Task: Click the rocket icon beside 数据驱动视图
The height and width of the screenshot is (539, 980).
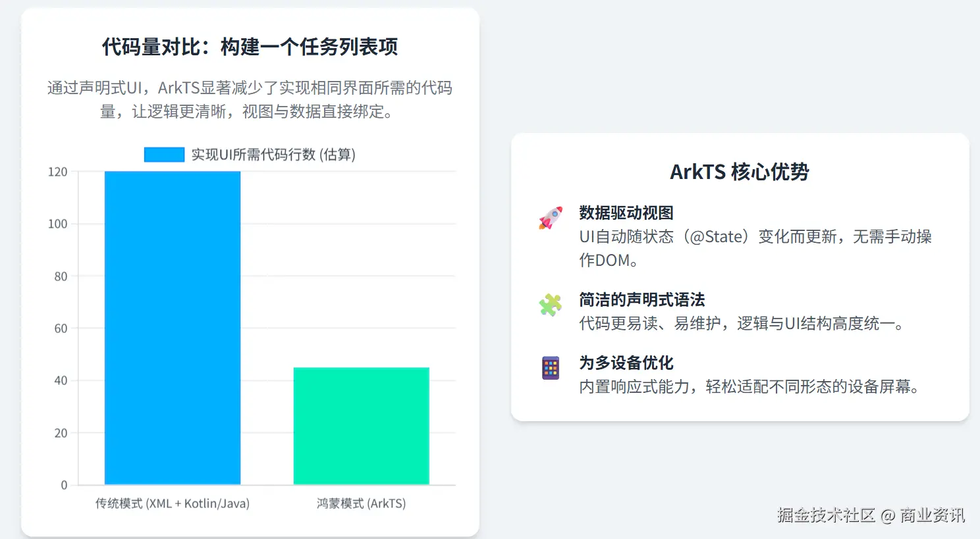Action: pos(551,218)
